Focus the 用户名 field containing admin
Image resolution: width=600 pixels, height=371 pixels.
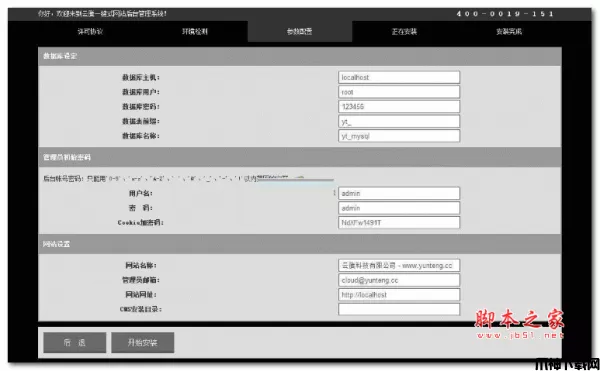point(399,193)
